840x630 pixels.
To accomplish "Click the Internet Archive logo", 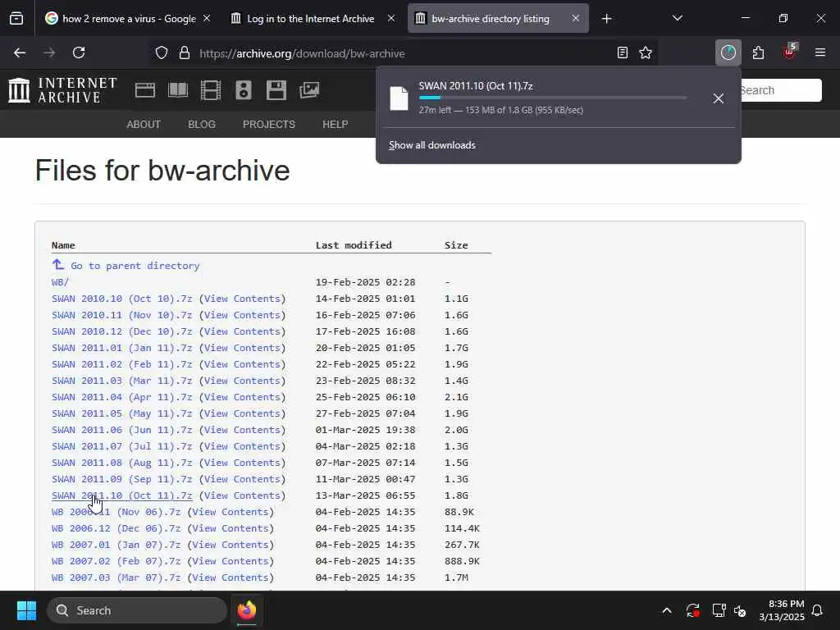I will (62, 90).
